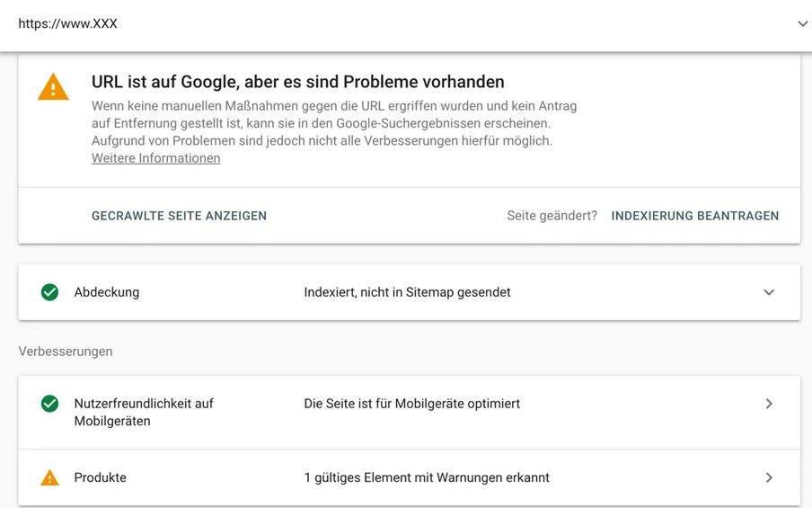Screen dimensions: 812x508
Task: Expand the Abdeckung section chevron
Action: (x=769, y=292)
